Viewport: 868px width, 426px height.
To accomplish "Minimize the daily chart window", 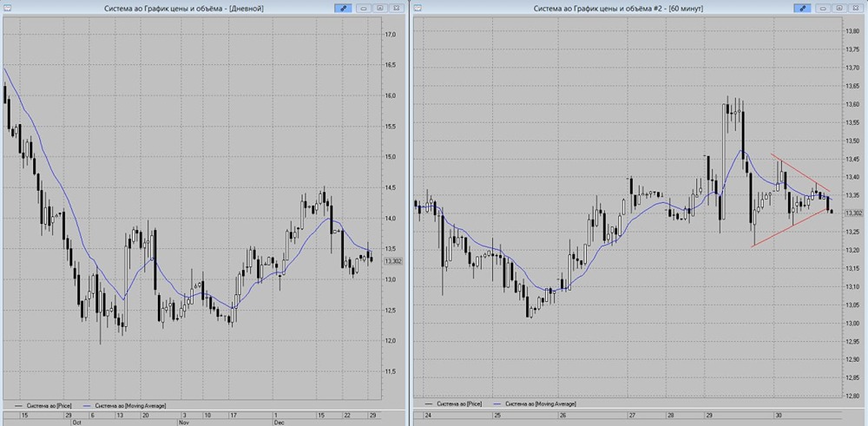I will pos(364,9).
